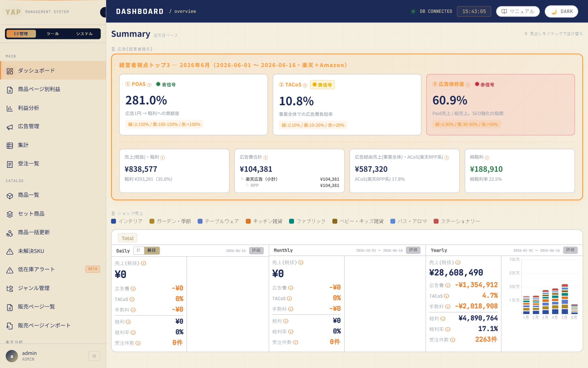
Task: Open 利益分析 chart icon
Action: (x=10, y=108)
